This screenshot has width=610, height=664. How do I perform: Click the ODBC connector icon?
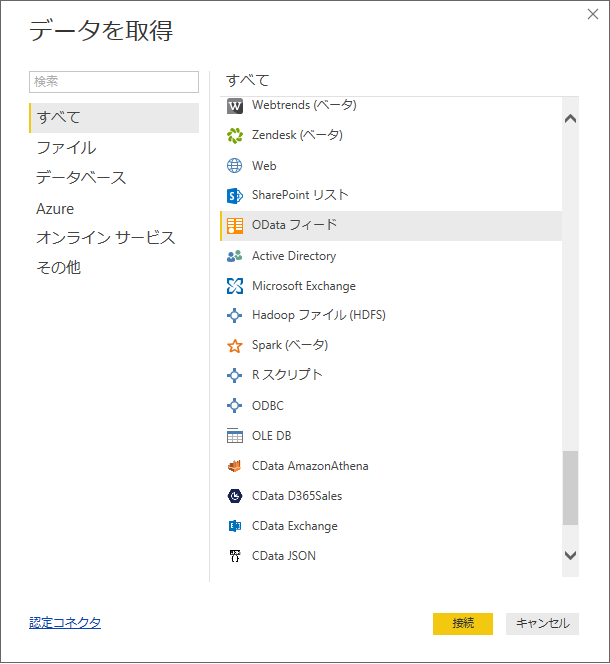[235, 406]
